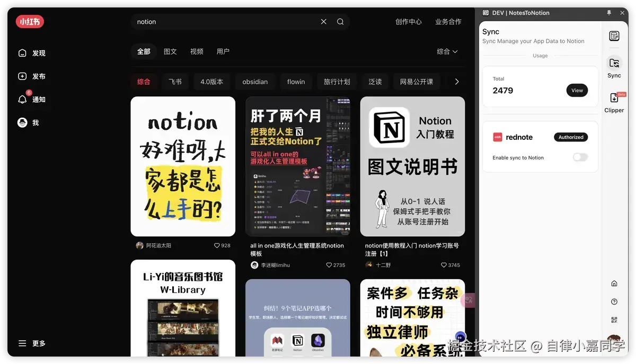Click the total count 2479
The image size is (636, 364).
point(503,91)
